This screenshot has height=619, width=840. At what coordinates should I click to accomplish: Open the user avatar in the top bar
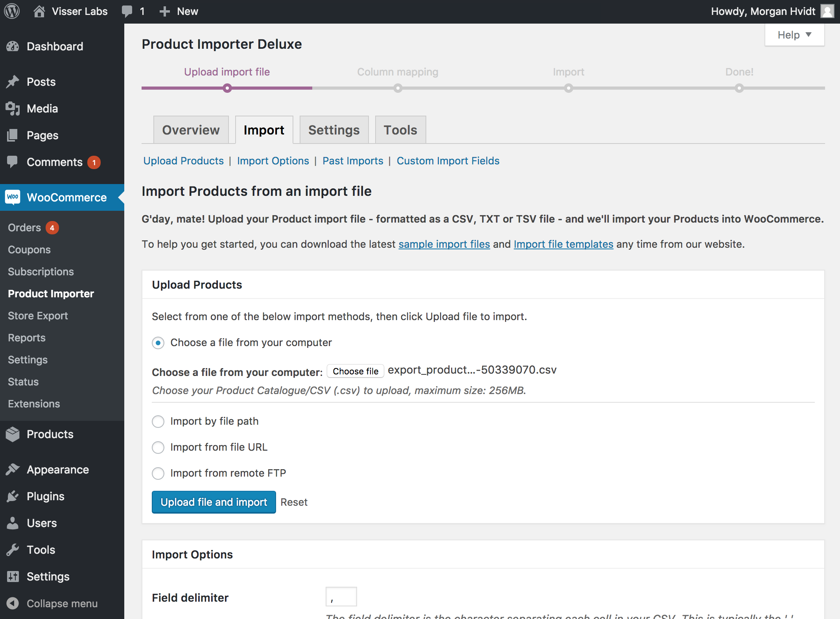point(827,11)
